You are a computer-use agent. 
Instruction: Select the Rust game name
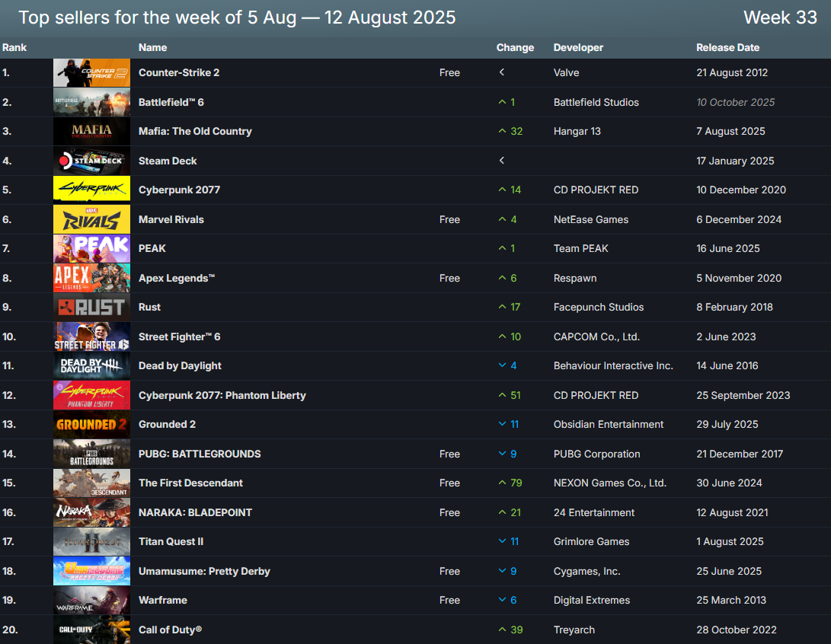click(x=149, y=308)
